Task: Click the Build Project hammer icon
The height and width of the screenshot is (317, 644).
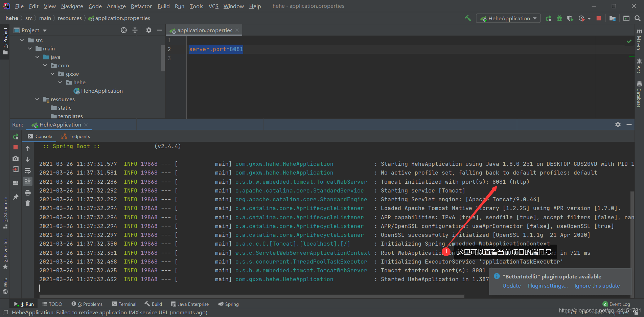Action: click(468, 18)
